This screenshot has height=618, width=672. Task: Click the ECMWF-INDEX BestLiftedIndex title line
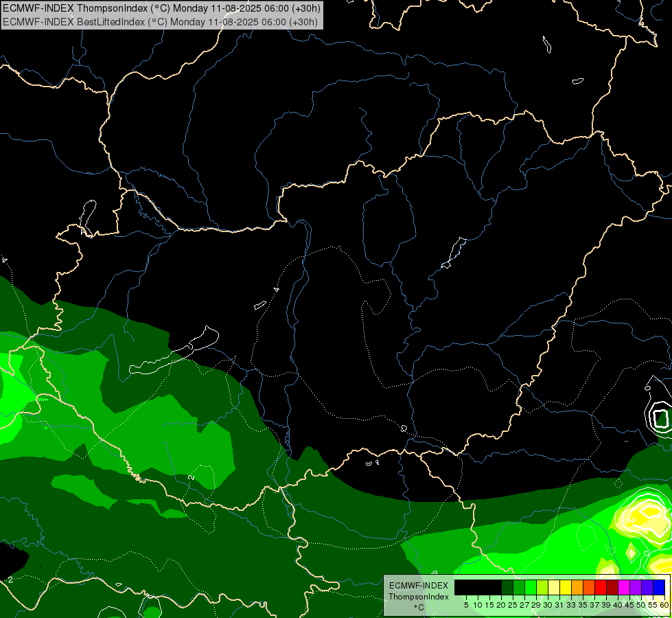(161, 22)
